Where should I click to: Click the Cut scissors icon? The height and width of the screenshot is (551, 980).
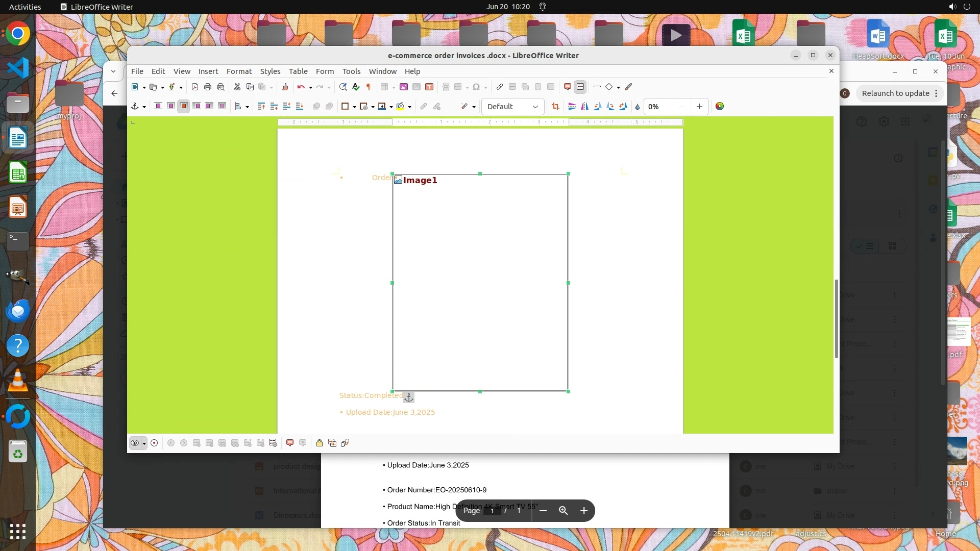[237, 87]
